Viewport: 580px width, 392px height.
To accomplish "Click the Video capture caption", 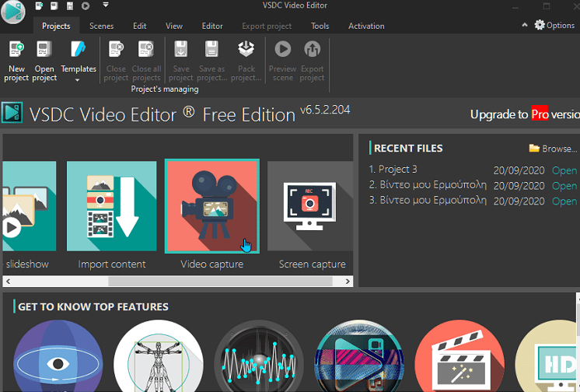I will pyautogui.click(x=212, y=264).
